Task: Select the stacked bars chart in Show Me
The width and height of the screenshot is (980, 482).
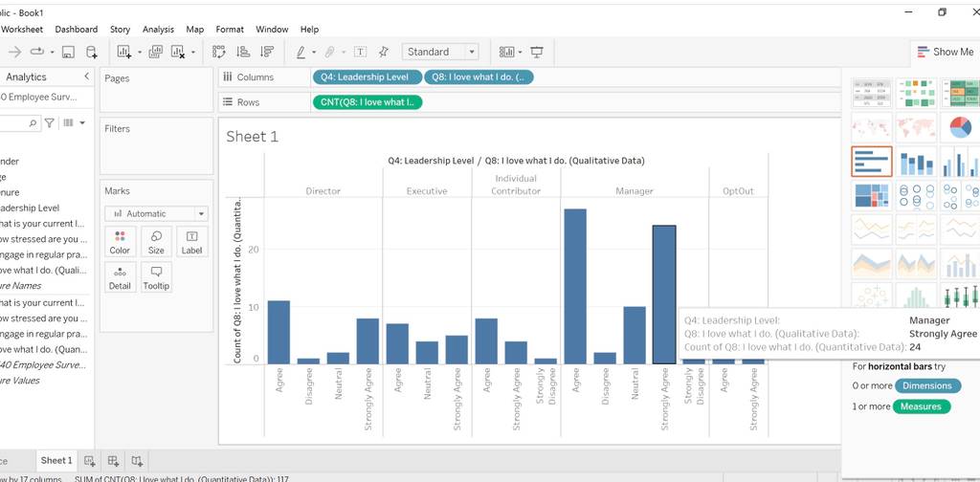Action: tap(916, 162)
